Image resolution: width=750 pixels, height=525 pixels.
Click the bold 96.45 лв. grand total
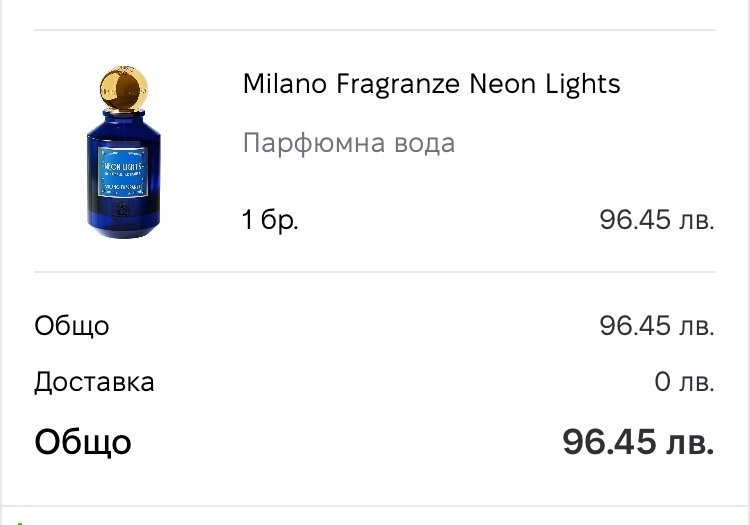click(x=638, y=442)
